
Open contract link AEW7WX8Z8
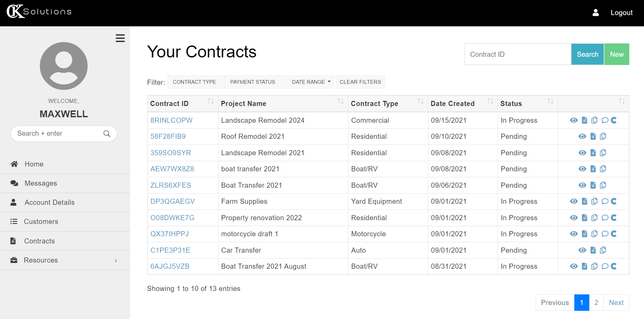[172, 169]
